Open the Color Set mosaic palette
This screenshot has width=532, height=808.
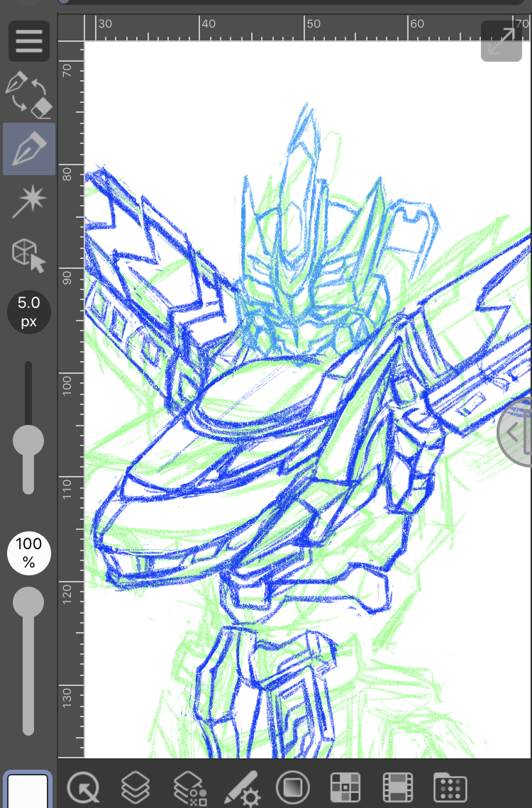point(345,787)
